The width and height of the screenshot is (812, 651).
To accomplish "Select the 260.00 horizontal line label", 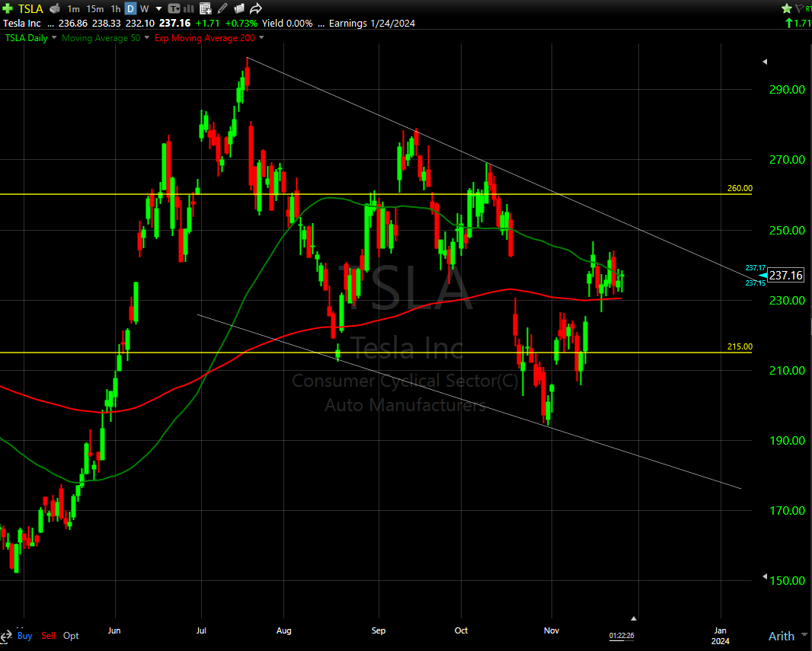I will [x=740, y=188].
